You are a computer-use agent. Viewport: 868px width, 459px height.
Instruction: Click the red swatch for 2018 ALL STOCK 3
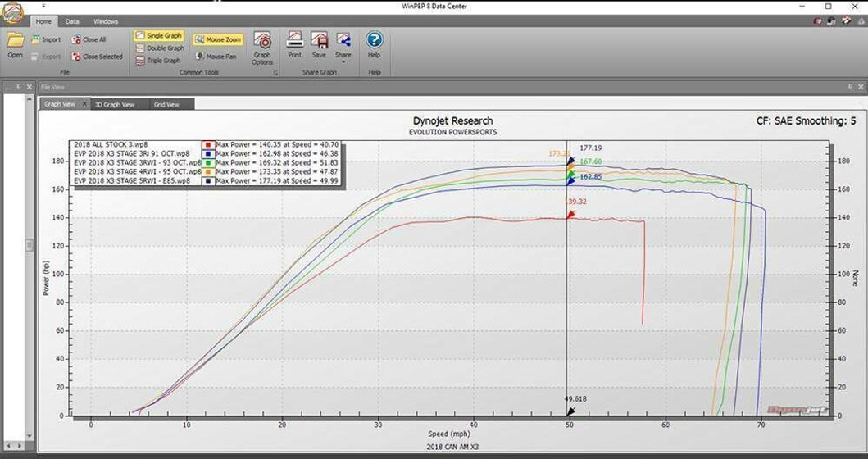click(x=209, y=144)
